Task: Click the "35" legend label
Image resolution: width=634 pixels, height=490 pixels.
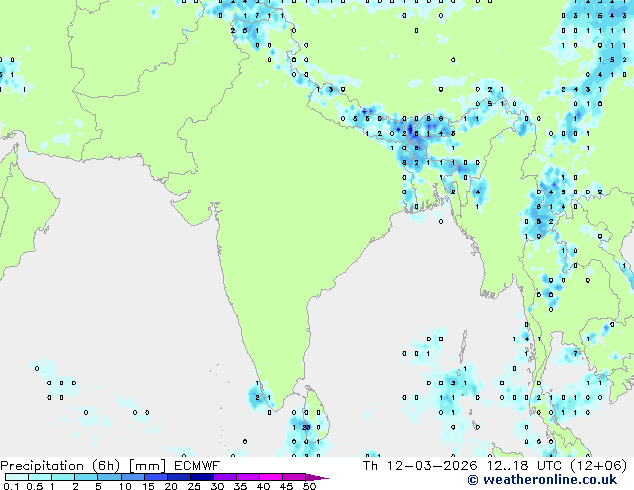Action: tap(240, 486)
